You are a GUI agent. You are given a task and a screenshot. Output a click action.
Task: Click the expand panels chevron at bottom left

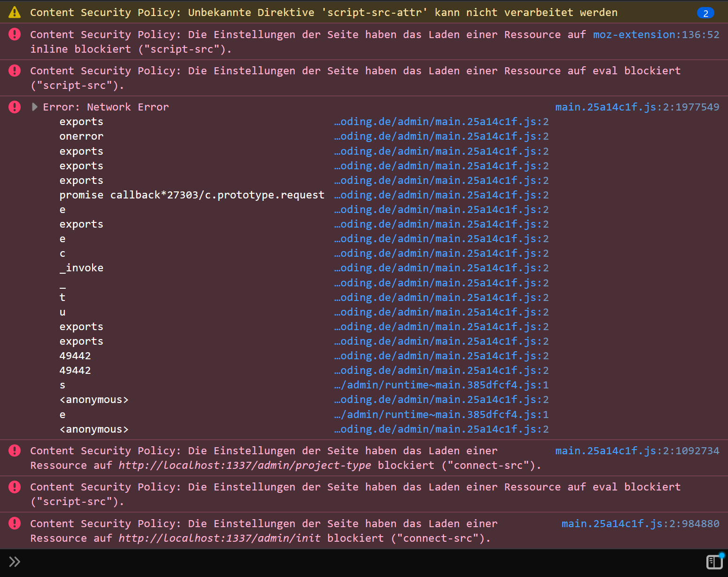tap(14, 561)
